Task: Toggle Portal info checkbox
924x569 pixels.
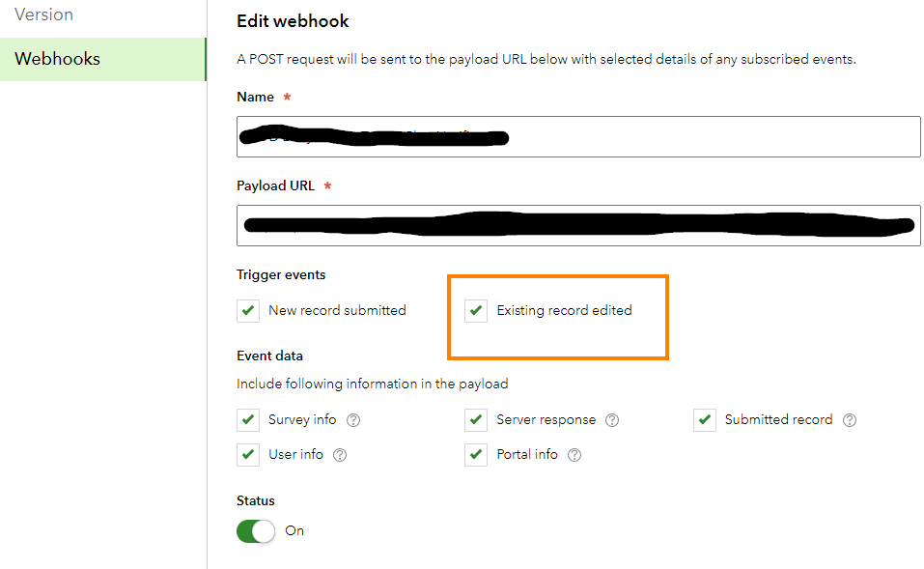Action: [476, 455]
